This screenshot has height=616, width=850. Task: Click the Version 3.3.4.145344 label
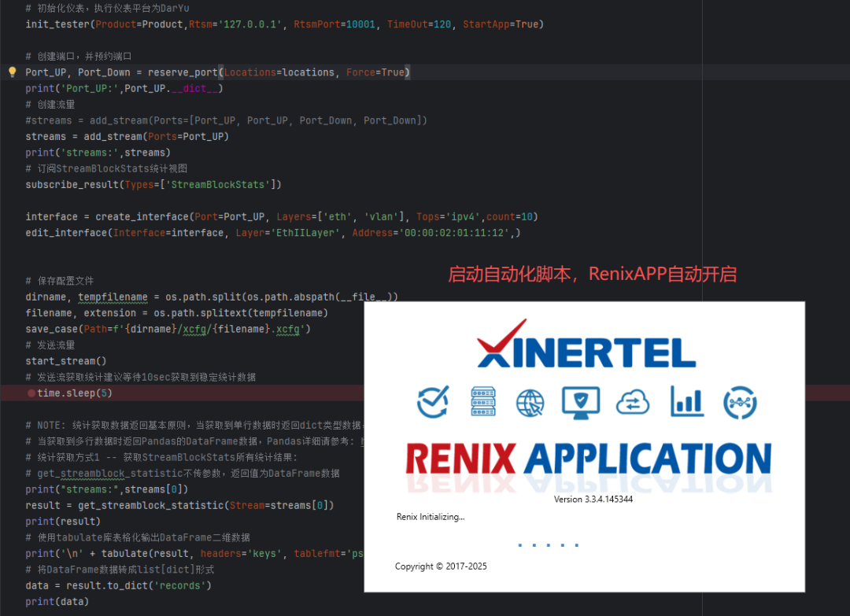[x=593, y=500]
